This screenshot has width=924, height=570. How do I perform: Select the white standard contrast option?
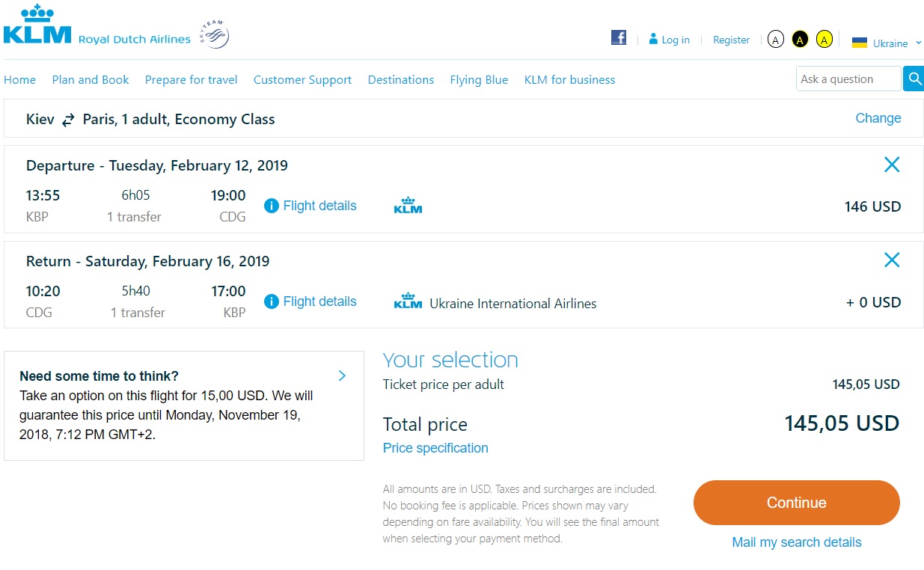tap(776, 40)
